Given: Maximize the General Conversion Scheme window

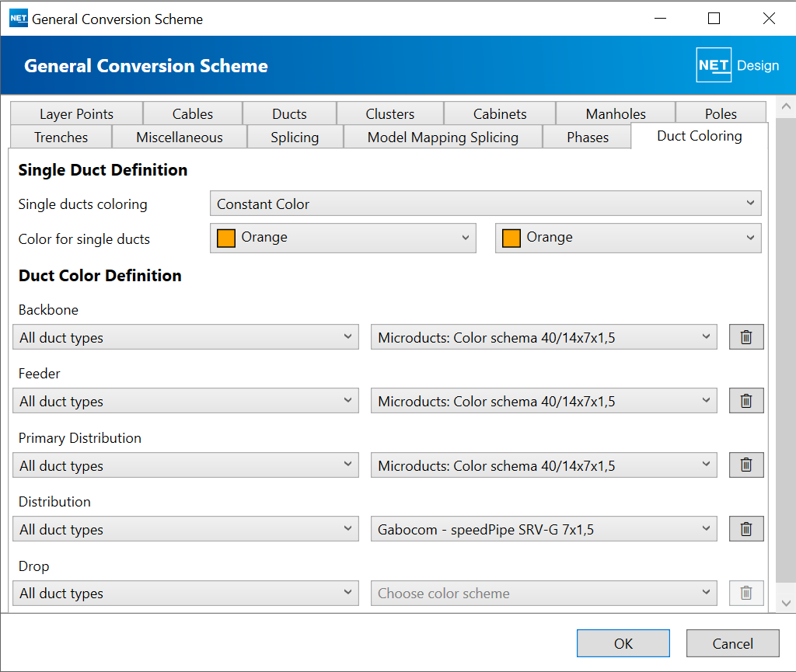Looking at the screenshot, I should tap(714, 19).
